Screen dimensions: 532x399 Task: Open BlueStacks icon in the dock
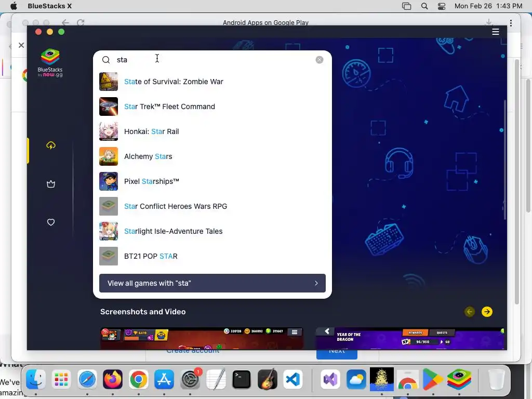click(459, 379)
